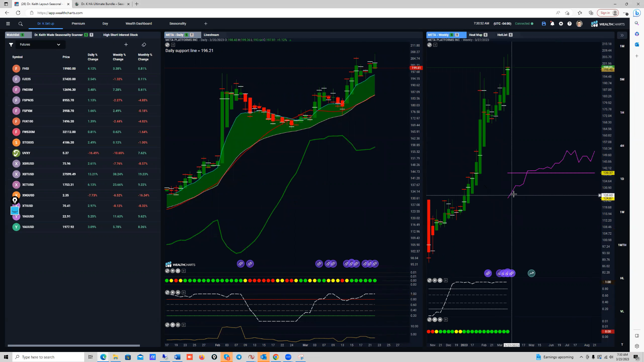644x362 pixels.
Task: Expand the right side panel chevrons
Action: (622, 35)
